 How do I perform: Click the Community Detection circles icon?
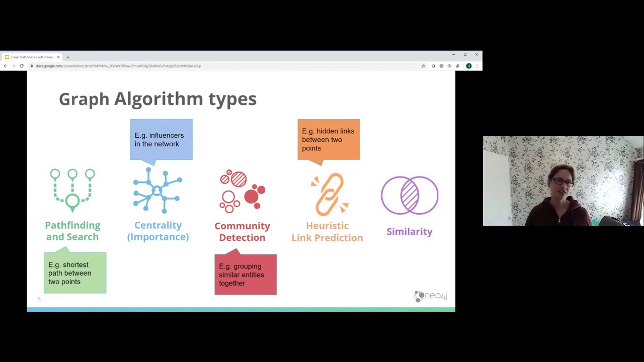pos(242,191)
